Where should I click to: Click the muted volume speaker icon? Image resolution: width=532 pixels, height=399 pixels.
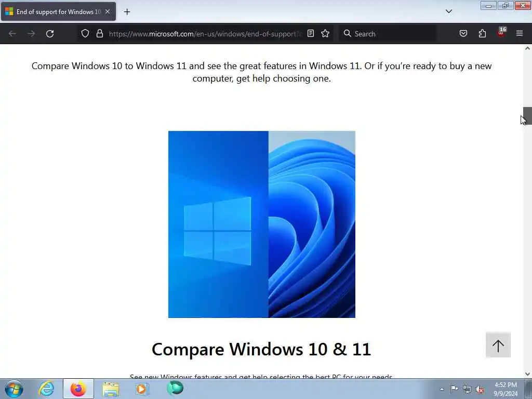click(x=480, y=390)
